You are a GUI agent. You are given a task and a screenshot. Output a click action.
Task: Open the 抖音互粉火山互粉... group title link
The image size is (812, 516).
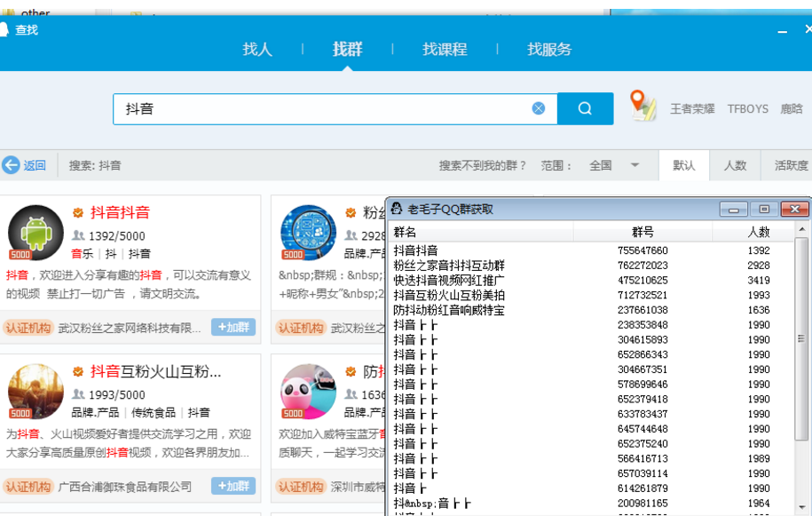click(156, 371)
